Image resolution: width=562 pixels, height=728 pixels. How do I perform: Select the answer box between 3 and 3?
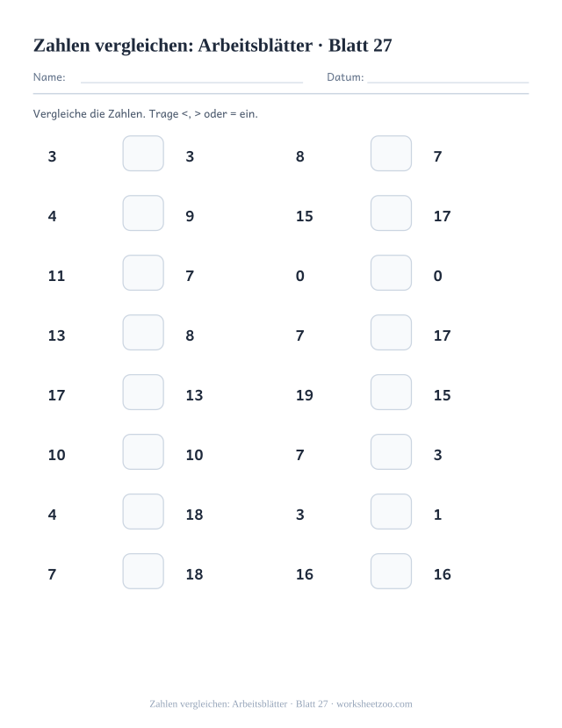(143, 153)
